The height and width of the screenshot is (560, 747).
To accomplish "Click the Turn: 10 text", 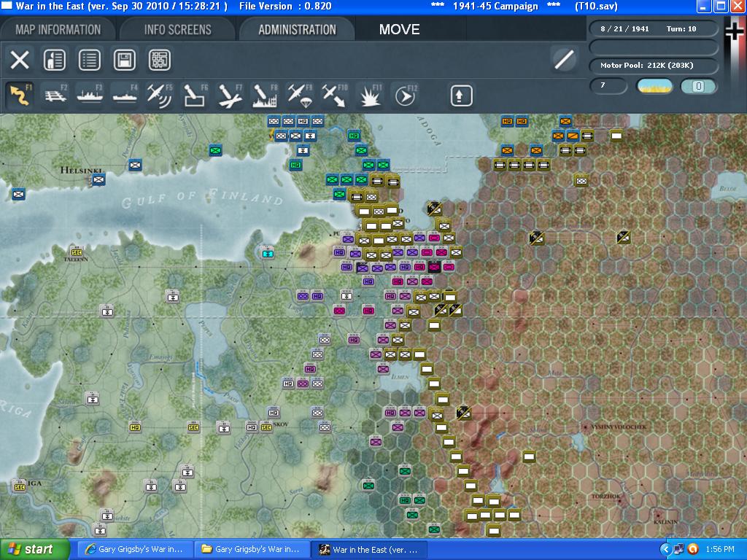I will click(681, 28).
